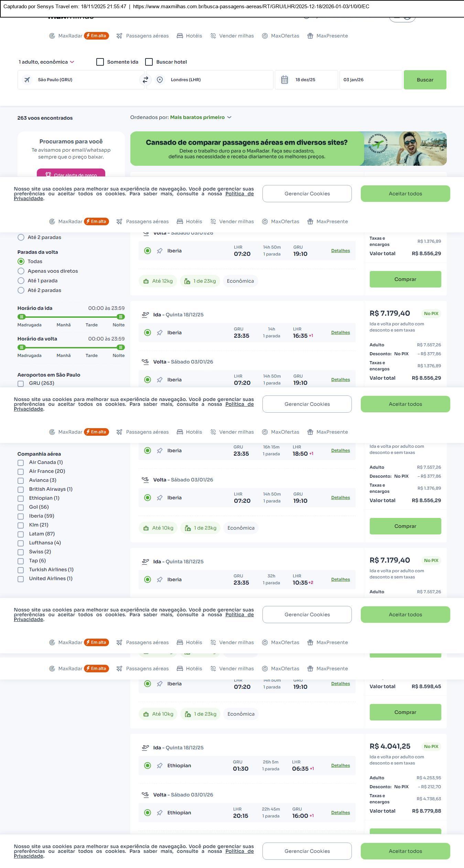
Task: Click the 03 jan/26 return date field
Action: (x=370, y=80)
